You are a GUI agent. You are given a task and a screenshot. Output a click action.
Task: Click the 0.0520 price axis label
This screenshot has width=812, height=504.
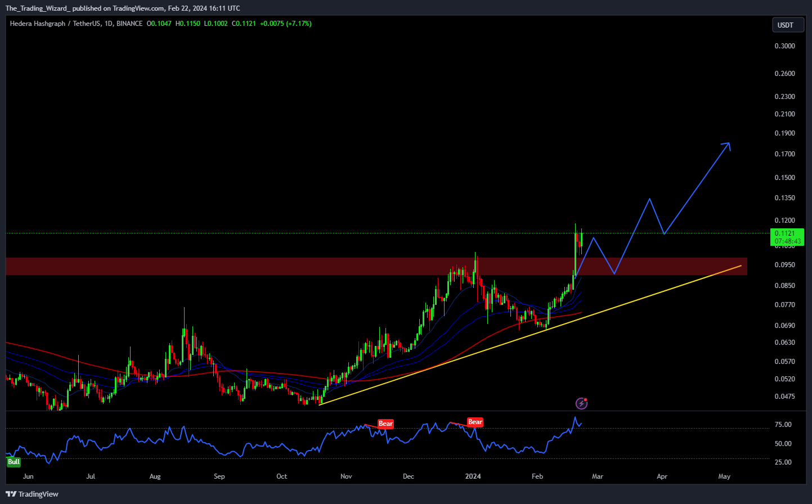pyautogui.click(x=785, y=379)
